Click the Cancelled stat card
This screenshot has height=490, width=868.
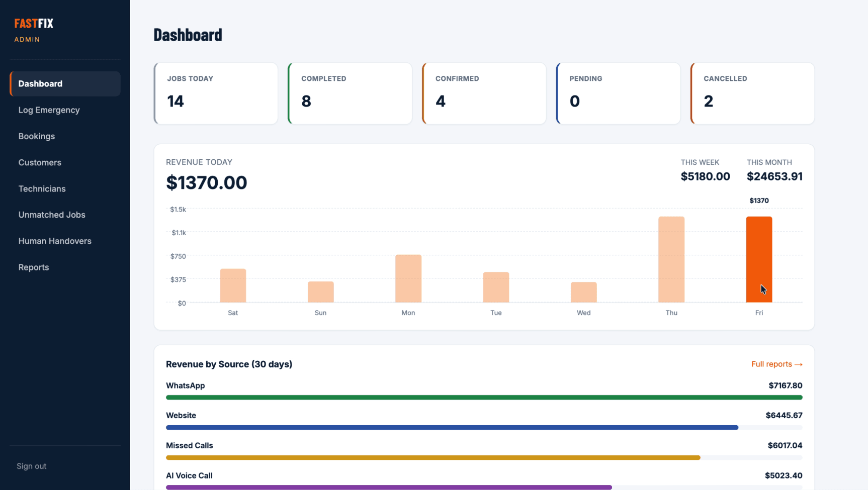point(752,93)
